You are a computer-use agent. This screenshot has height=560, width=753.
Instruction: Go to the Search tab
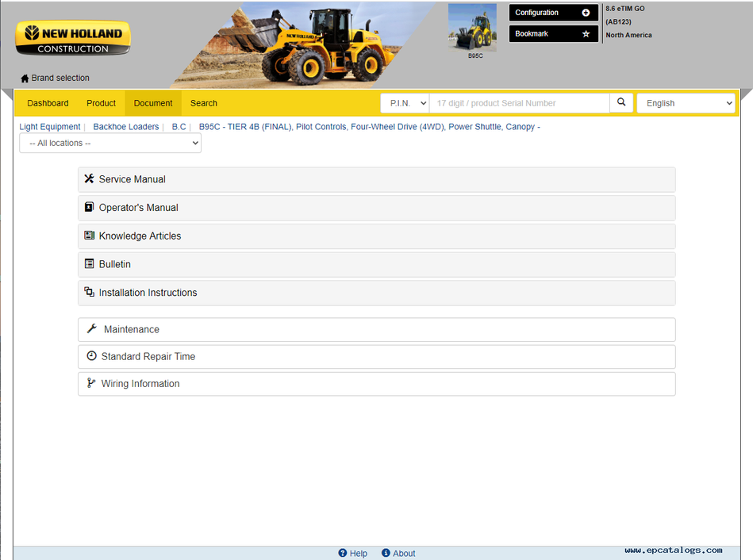(x=204, y=103)
